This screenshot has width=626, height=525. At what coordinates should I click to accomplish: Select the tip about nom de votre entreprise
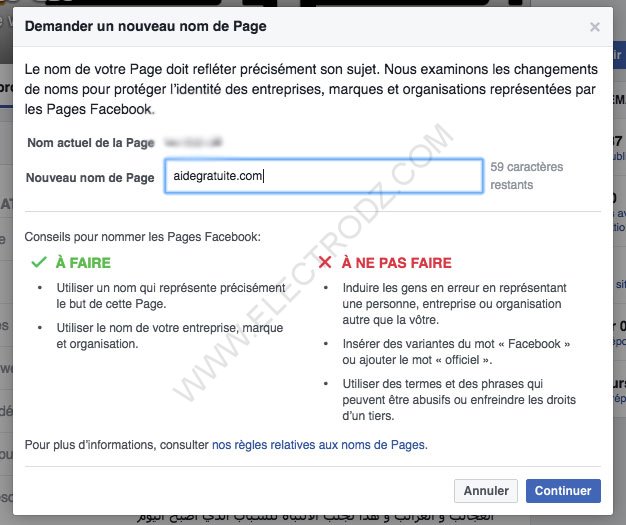coord(170,336)
